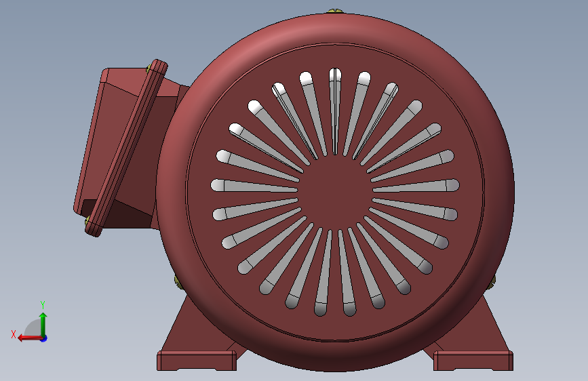Click the blue Z axis dot of triad

(x=44, y=338)
